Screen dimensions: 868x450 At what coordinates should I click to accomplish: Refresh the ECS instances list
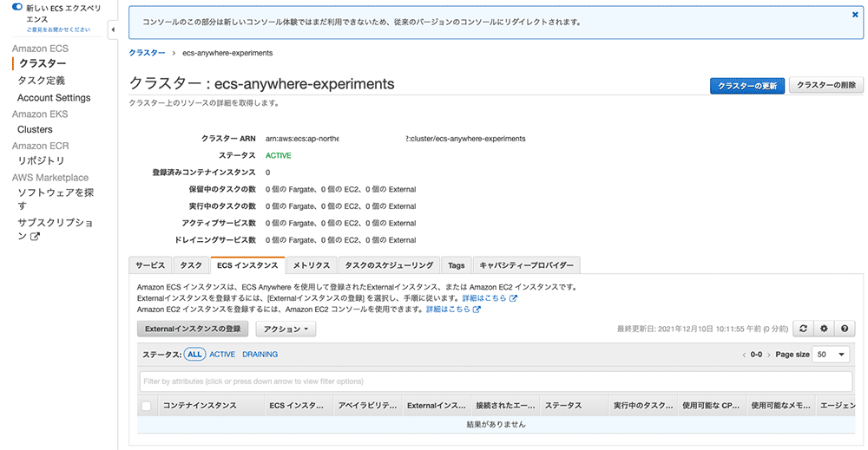coord(803,329)
